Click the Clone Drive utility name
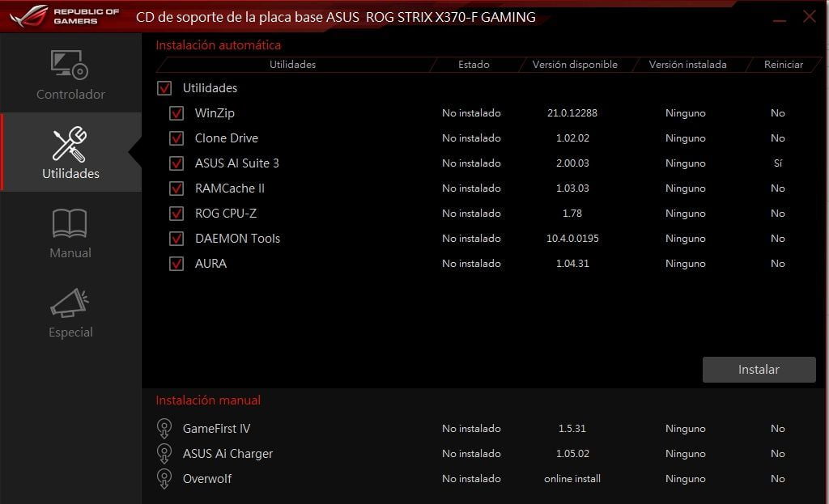Image resolution: width=829 pixels, height=504 pixels. [227, 138]
